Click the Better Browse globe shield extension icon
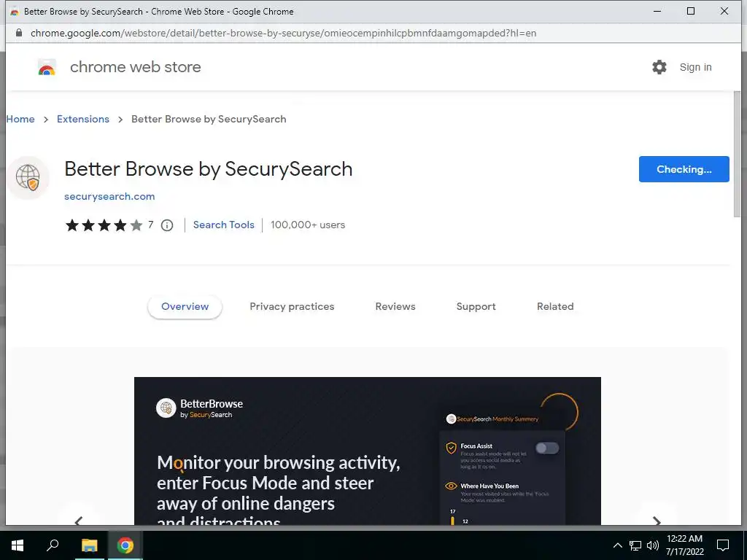Image resolution: width=747 pixels, height=560 pixels. [28, 177]
